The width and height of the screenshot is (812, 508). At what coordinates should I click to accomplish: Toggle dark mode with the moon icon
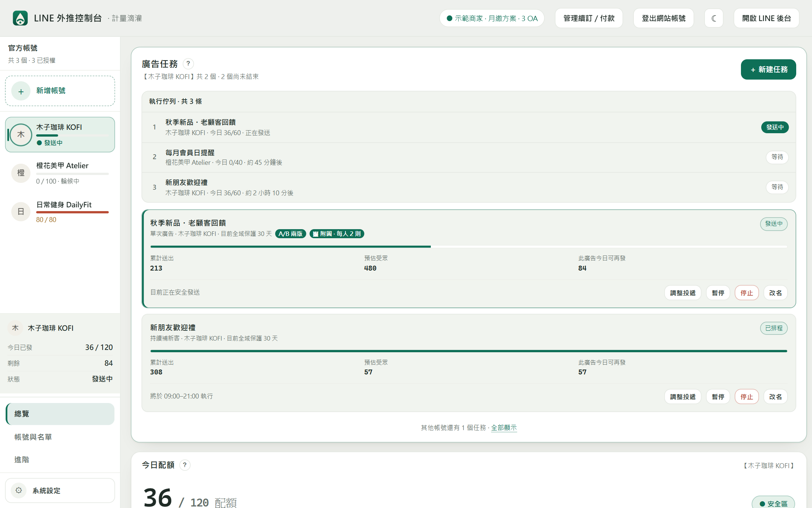pos(714,18)
